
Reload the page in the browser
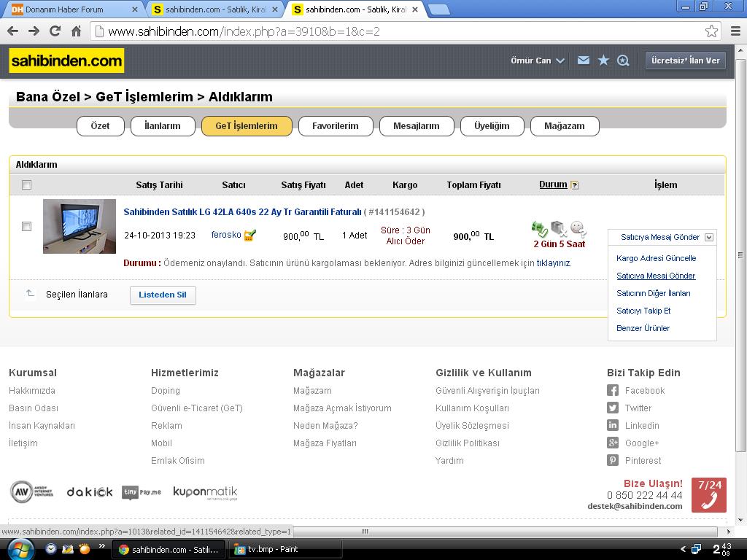tap(55, 31)
